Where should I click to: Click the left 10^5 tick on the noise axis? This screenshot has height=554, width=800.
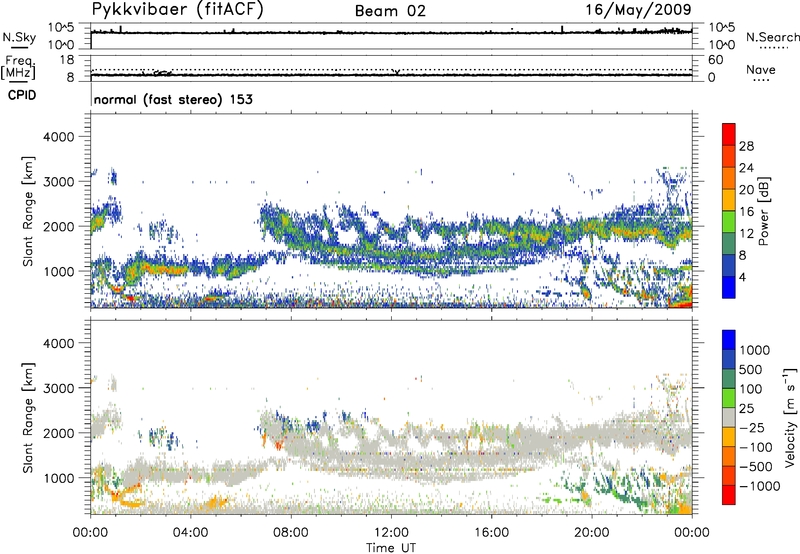tap(62, 27)
